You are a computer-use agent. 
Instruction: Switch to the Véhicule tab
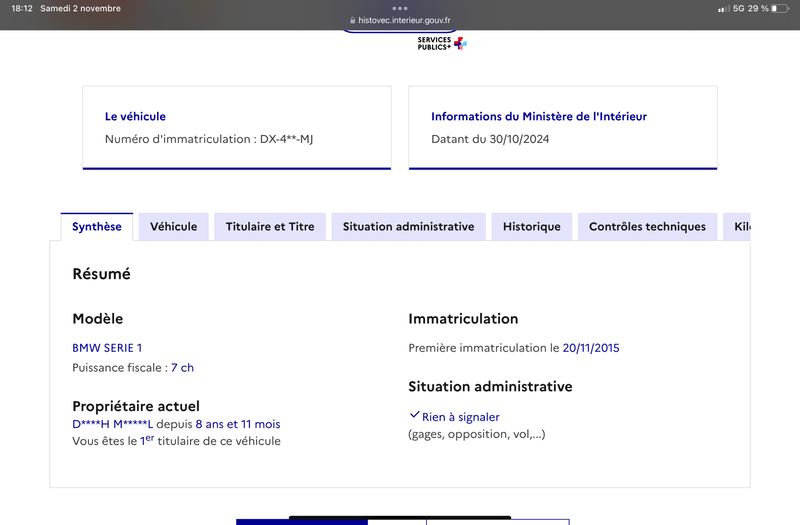click(173, 227)
